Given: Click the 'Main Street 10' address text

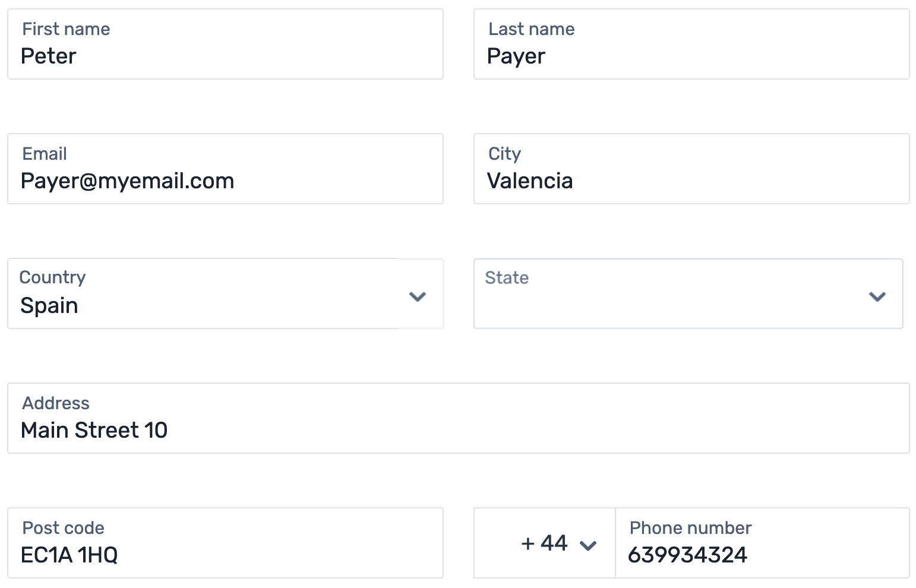Looking at the screenshot, I should (94, 431).
